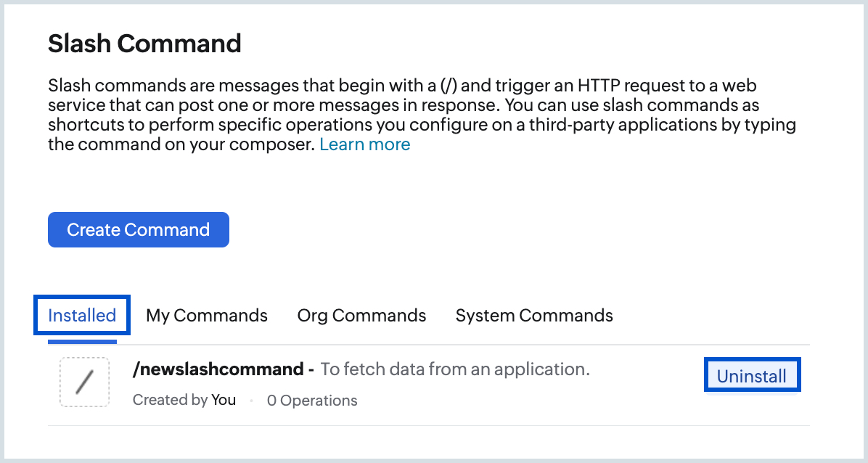The height and width of the screenshot is (463, 868).
Task: Click the (/) symbol in the description
Action: click(449, 86)
